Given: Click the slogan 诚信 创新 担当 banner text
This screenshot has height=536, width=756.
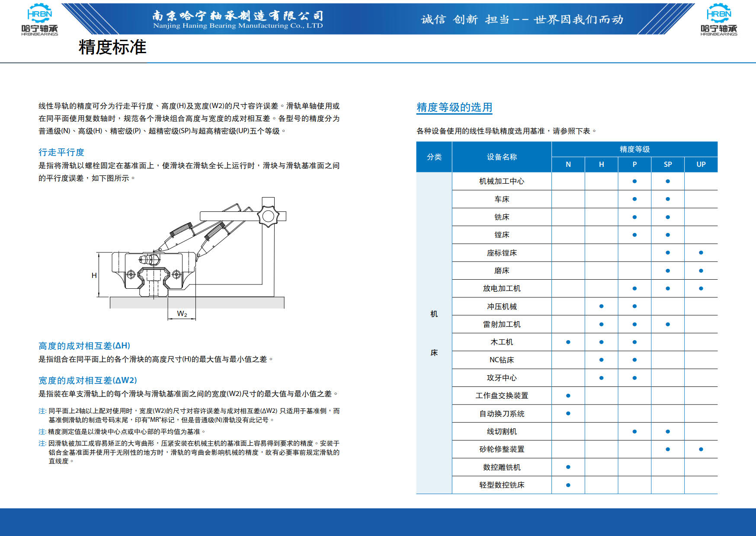Looking at the screenshot, I should pos(522,19).
